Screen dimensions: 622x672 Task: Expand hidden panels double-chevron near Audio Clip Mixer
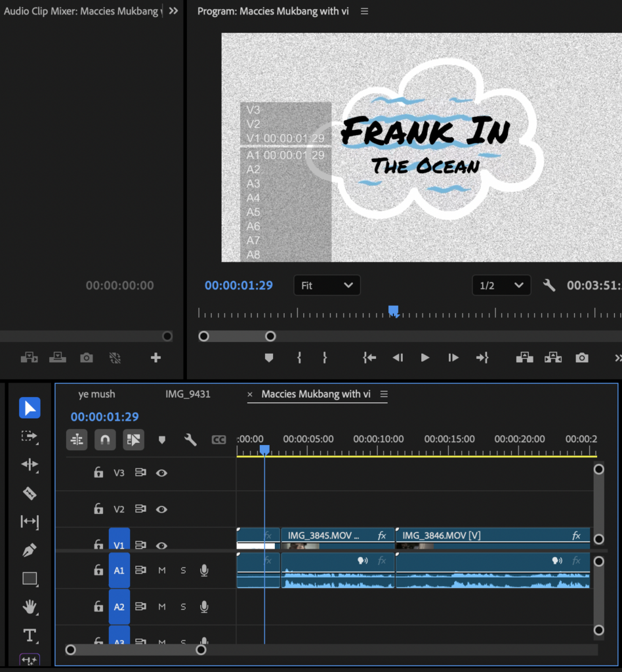pos(173,10)
